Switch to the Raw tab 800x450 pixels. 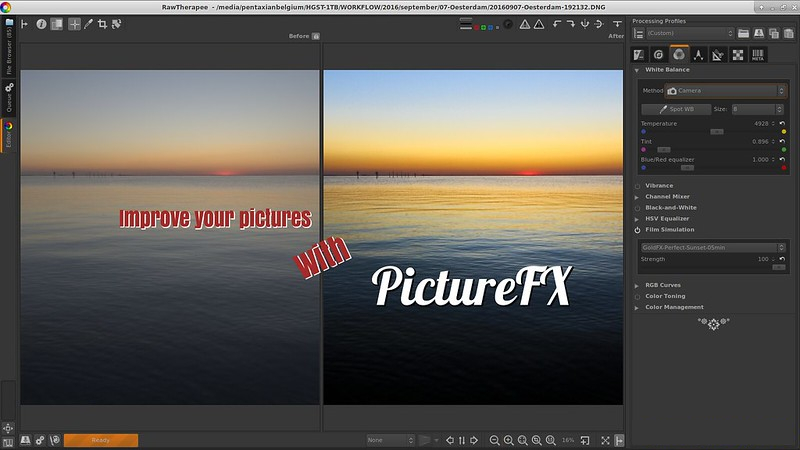click(738, 55)
